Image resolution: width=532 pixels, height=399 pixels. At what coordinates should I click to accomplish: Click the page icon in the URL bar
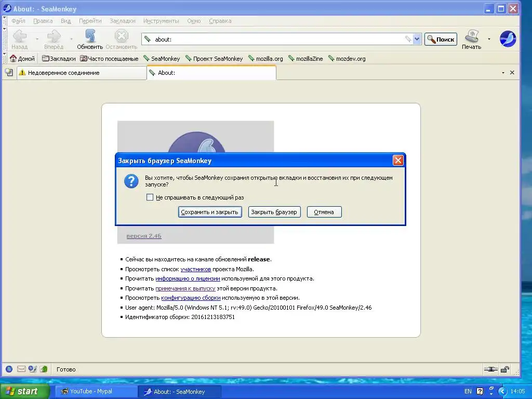pyautogui.click(x=148, y=39)
